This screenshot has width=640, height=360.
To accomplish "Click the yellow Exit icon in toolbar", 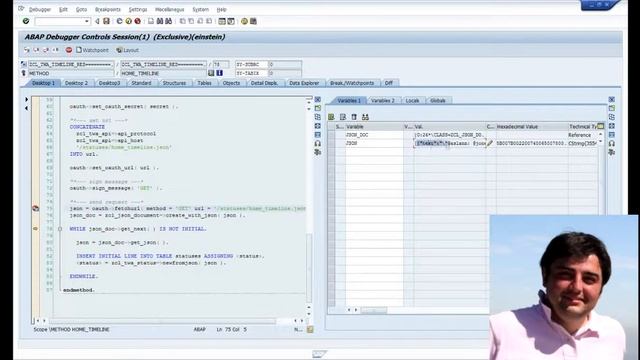I will [x=129, y=21].
